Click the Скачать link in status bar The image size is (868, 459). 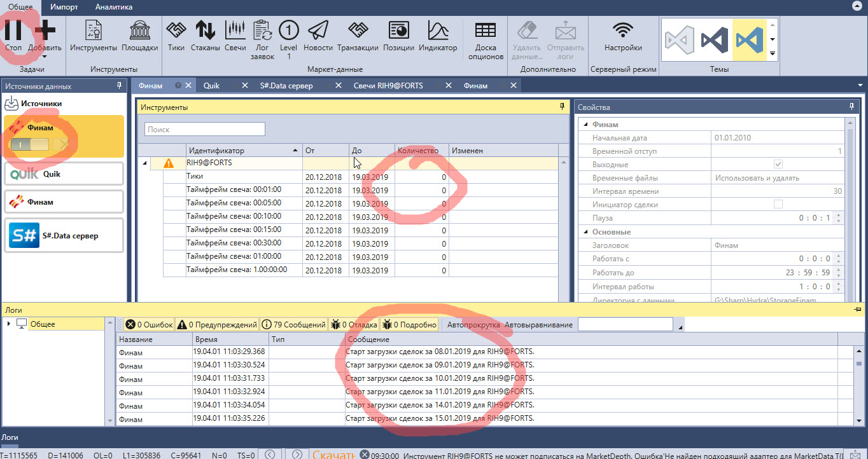[333, 454]
